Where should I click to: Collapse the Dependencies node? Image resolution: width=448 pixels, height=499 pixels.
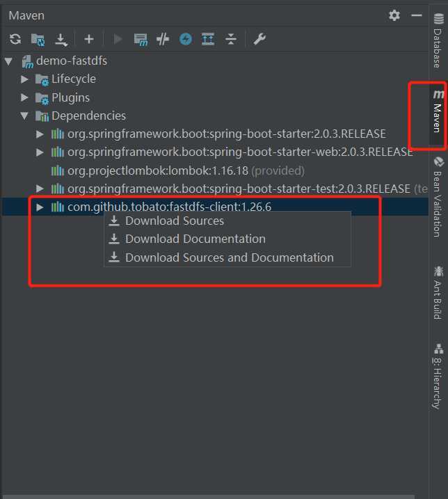pyautogui.click(x=24, y=116)
